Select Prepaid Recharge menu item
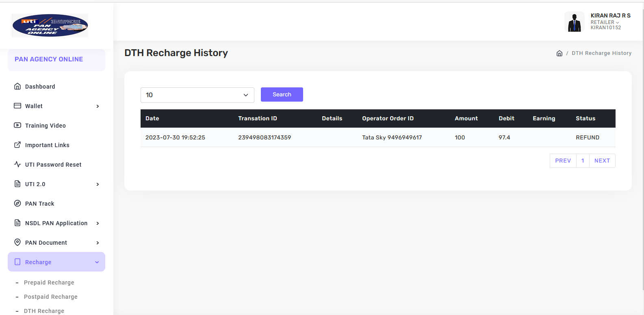Viewport: 644px width, 315px height. click(49, 282)
